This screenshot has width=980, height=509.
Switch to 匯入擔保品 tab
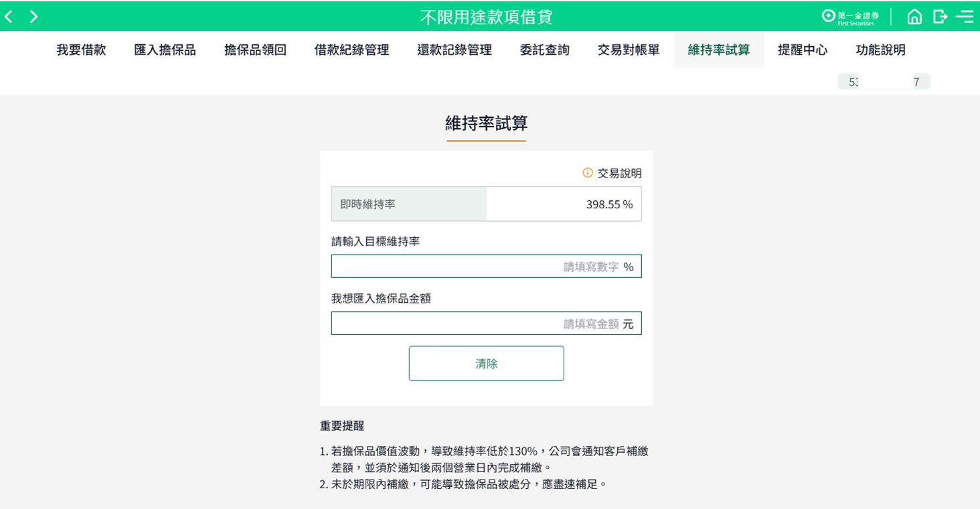pos(165,50)
